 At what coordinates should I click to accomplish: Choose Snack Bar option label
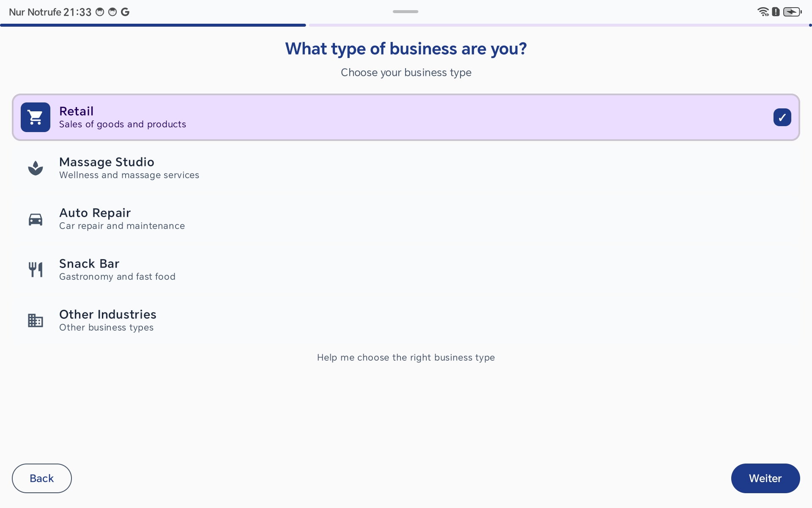(89, 264)
